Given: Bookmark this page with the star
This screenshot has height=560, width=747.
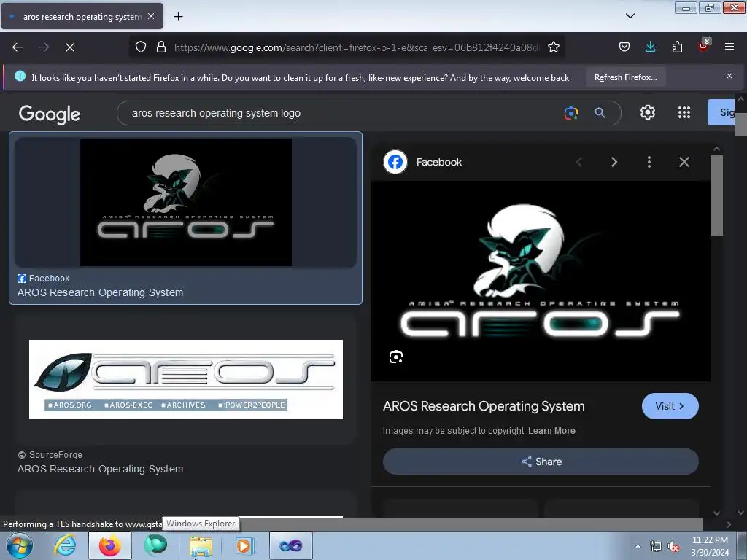Looking at the screenshot, I should [554, 47].
